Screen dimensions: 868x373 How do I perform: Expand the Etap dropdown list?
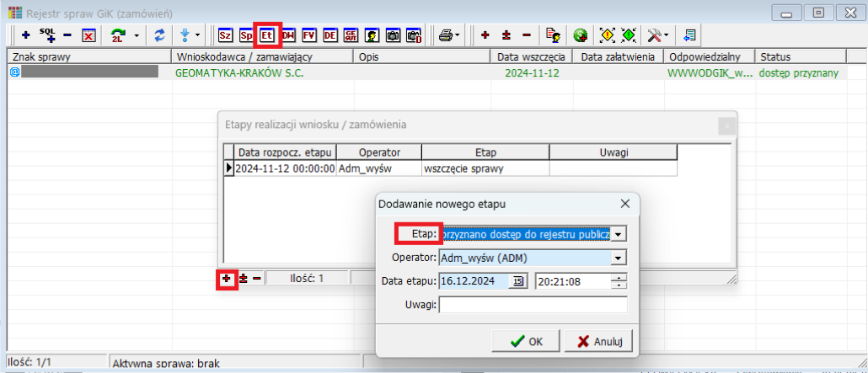pyautogui.click(x=619, y=233)
